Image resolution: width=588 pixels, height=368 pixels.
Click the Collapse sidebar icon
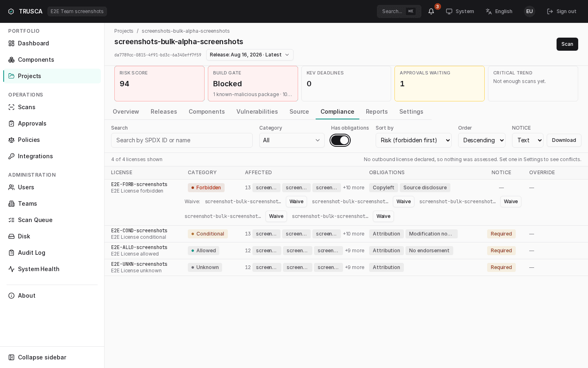(x=11, y=357)
